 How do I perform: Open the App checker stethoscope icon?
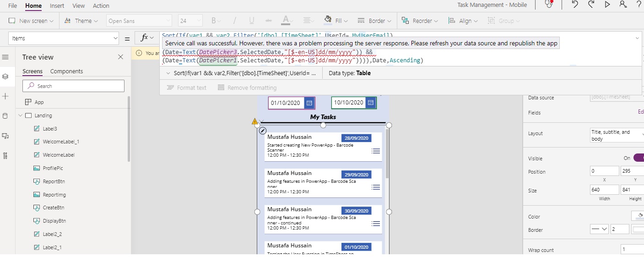point(548,5)
